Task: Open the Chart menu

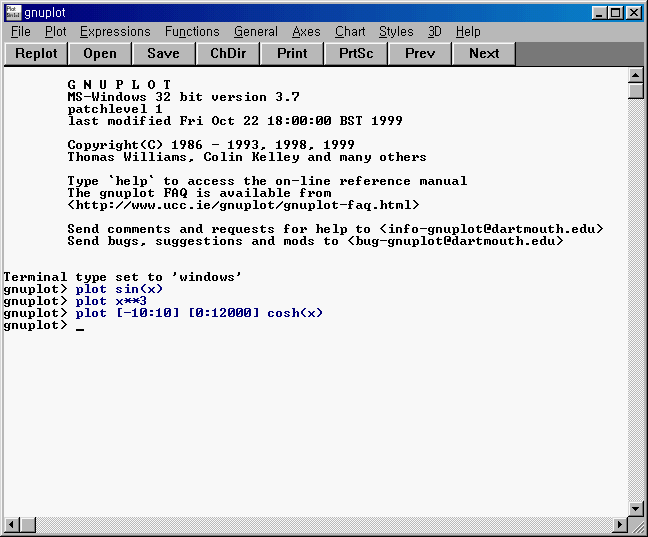Action: 350,32
